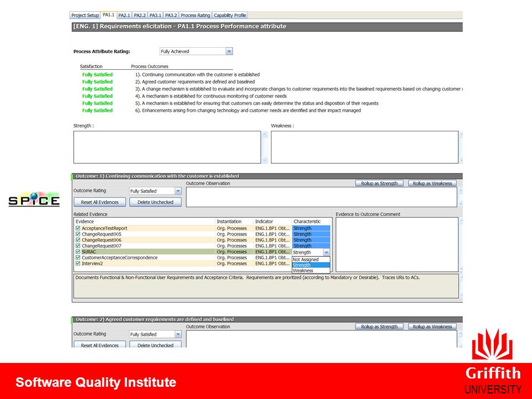Open the PA3.2 tab
Image resolution: width=532 pixels, height=399 pixels.
coord(171,16)
